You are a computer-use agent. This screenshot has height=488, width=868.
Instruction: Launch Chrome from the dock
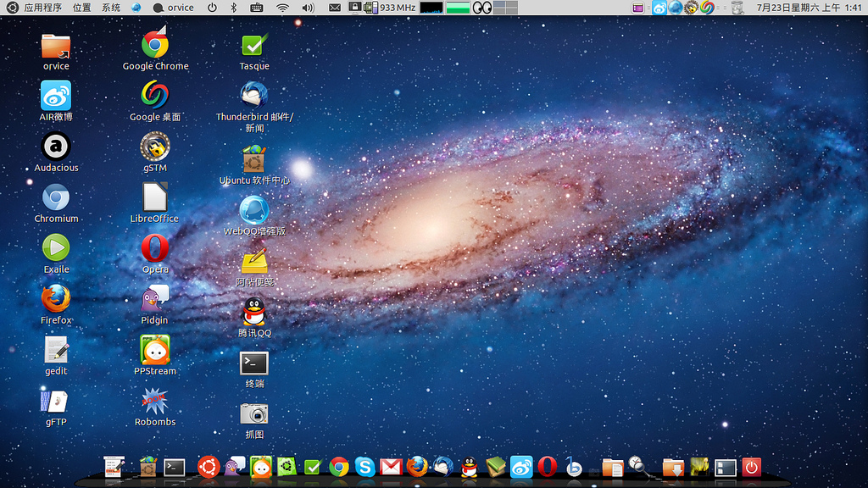coord(339,467)
